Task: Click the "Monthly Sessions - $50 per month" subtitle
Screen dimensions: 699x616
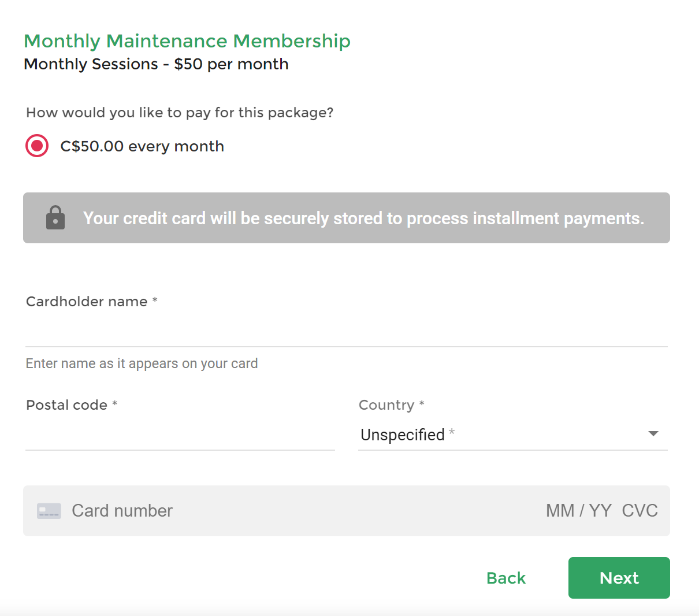Action: 156,64
